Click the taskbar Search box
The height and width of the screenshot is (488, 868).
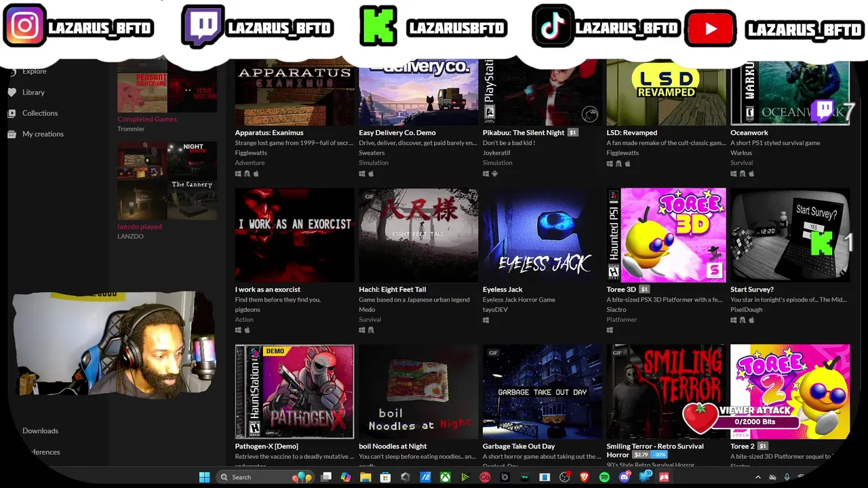[265, 477]
